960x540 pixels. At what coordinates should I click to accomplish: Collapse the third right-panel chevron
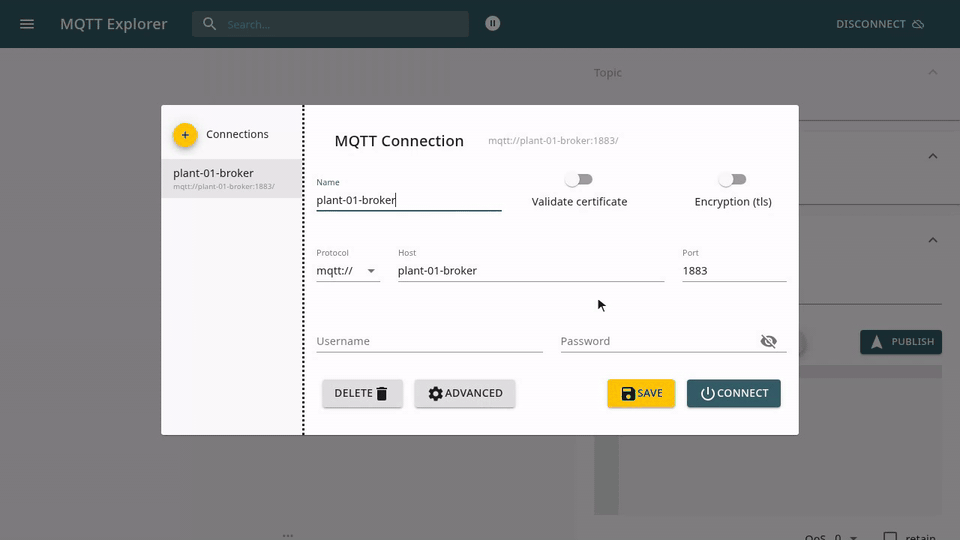point(932,240)
